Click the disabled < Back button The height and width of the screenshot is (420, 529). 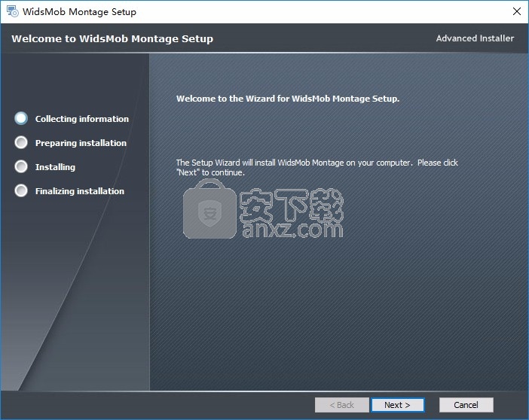point(342,405)
